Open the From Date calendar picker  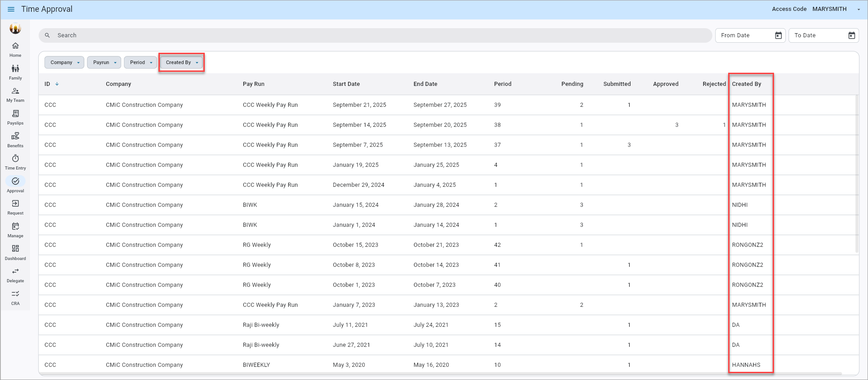point(778,35)
